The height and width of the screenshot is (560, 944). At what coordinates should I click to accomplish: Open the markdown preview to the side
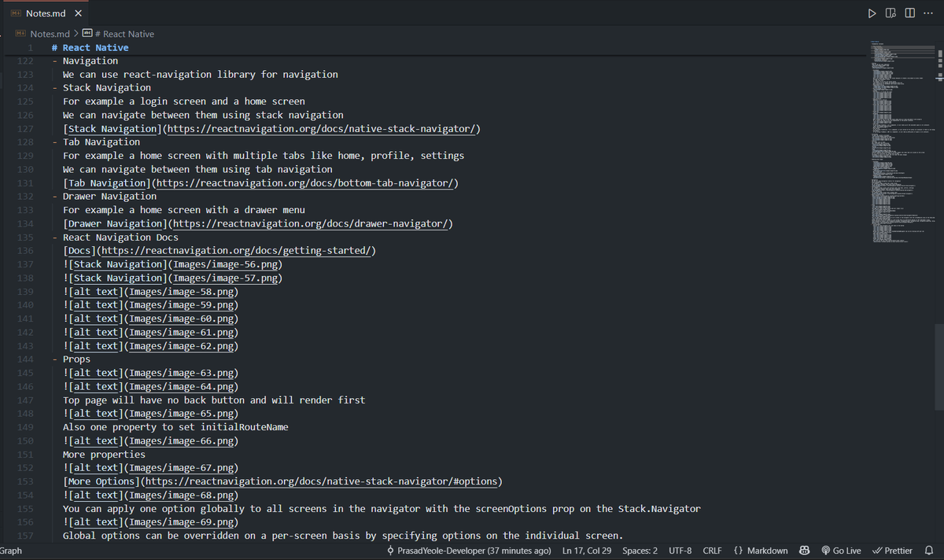[x=891, y=13]
